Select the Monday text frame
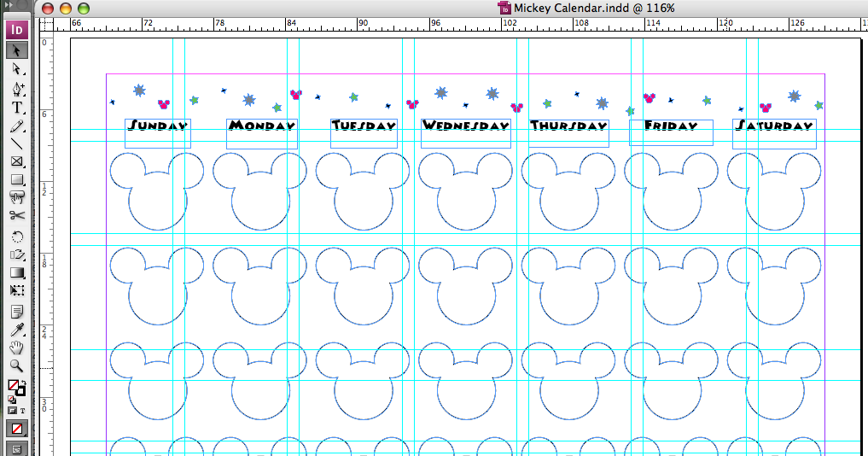868x456 pixels. pyautogui.click(x=262, y=133)
